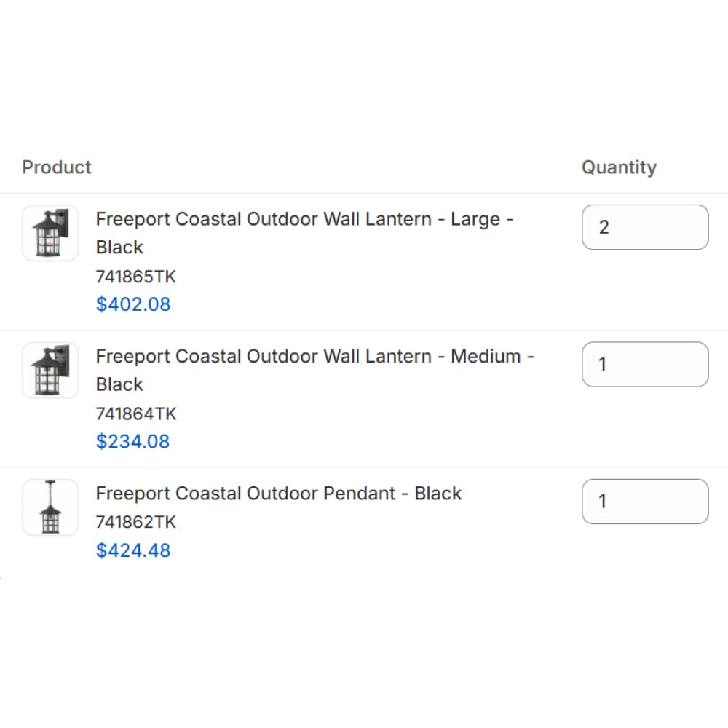Click the Freeport Wall Lantern Medium title

[x=314, y=357]
